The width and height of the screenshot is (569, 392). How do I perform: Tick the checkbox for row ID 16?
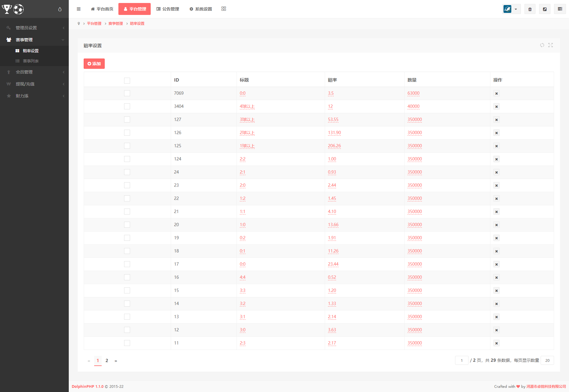(x=127, y=277)
